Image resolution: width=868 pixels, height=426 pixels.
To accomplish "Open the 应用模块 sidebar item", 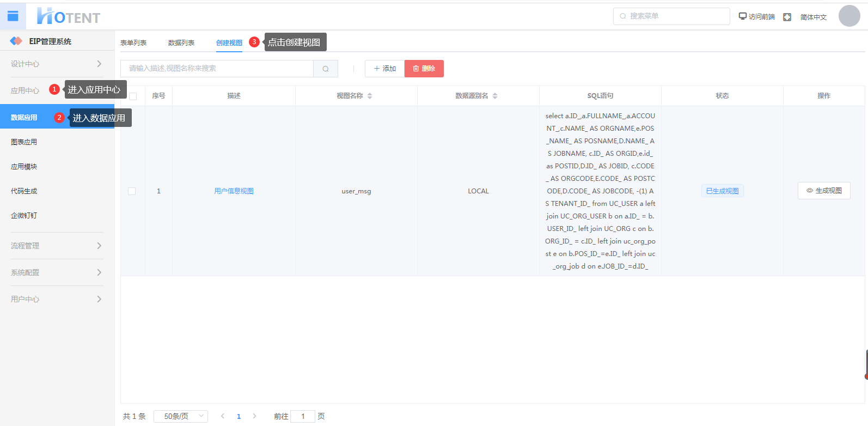I will 57,167.
